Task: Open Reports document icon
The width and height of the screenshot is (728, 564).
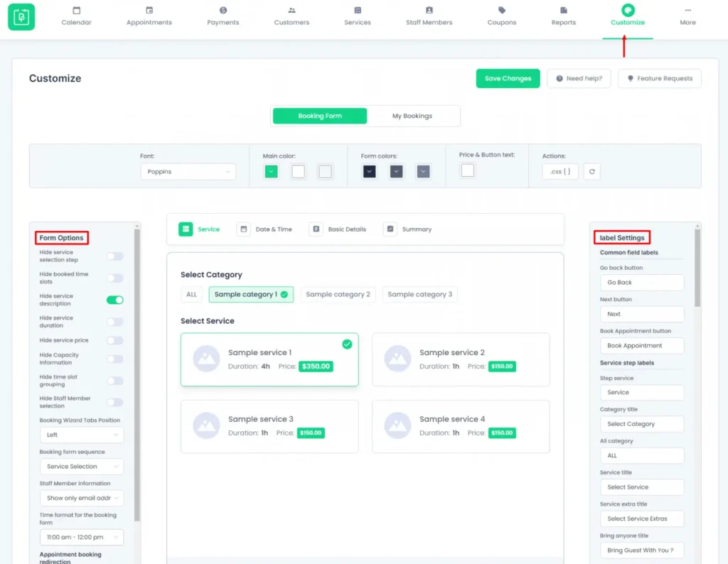Action: 564,11
